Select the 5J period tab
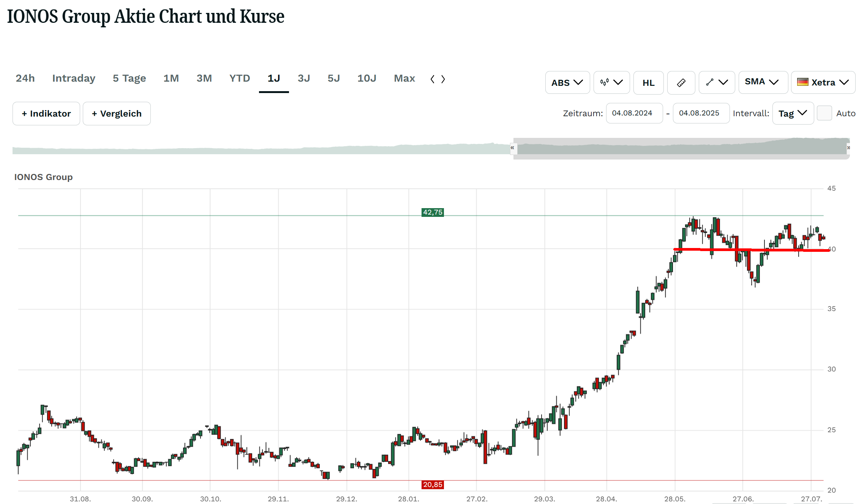This screenshot has width=867, height=504. click(x=333, y=78)
